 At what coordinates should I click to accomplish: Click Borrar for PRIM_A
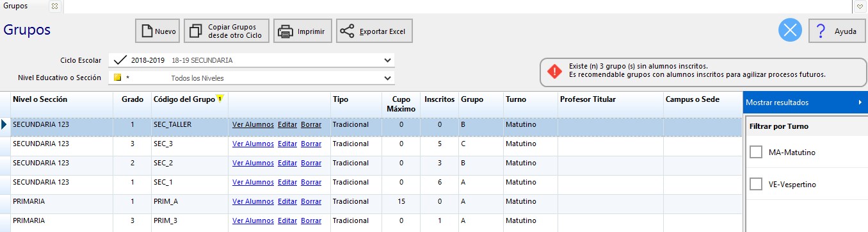[x=311, y=202]
